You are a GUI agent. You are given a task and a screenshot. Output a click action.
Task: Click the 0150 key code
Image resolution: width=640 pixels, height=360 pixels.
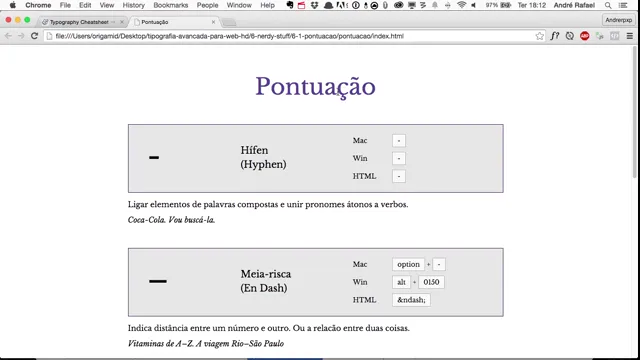[x=431, y=282]
